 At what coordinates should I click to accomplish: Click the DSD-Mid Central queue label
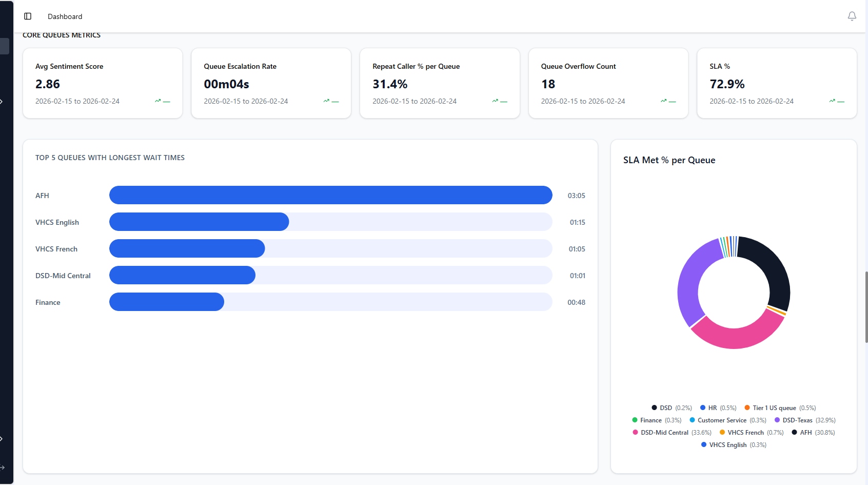pos(63,275)
